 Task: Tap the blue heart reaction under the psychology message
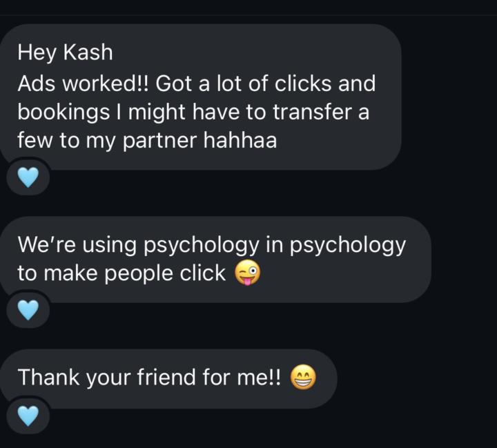(x=28, y=310)
